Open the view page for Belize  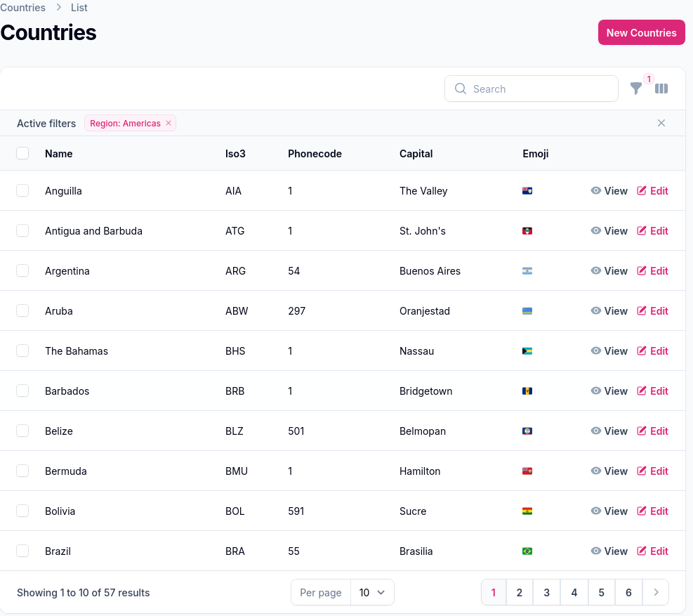pos(609,431)
